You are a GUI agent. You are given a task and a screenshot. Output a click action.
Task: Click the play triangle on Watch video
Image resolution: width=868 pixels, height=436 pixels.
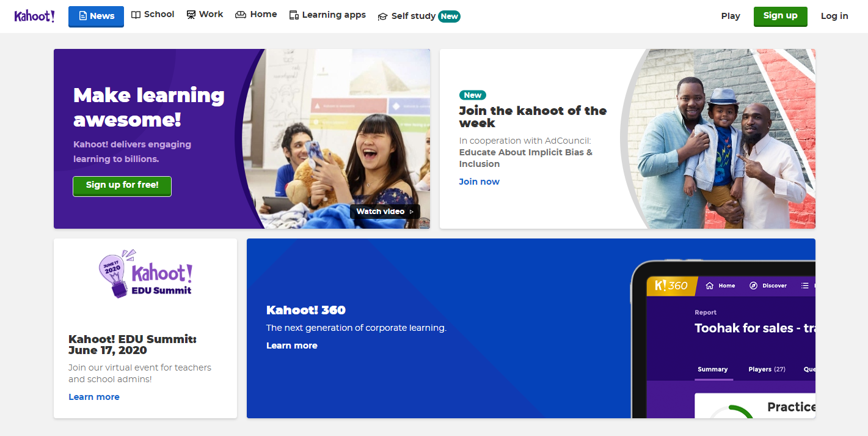point(412,212)
